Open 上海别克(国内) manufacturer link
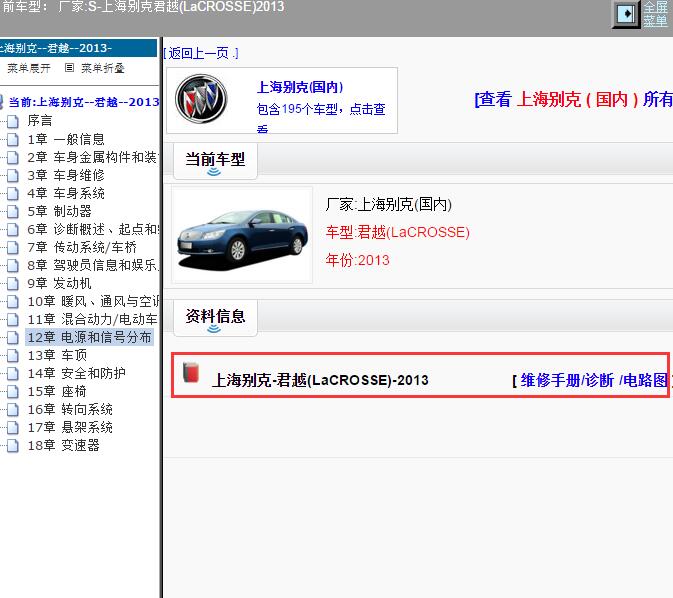The image size is (673, 598). (300, 87)
